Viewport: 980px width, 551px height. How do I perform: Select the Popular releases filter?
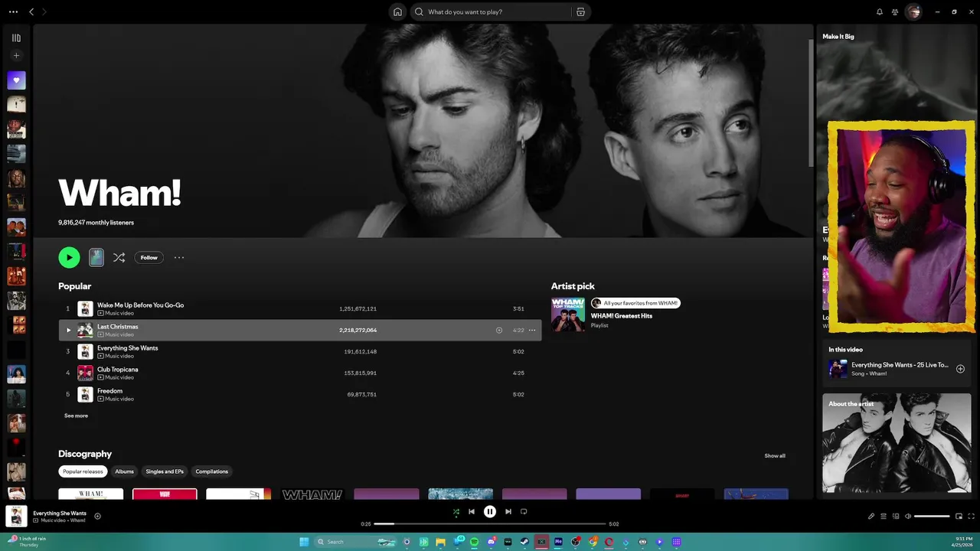83,471
